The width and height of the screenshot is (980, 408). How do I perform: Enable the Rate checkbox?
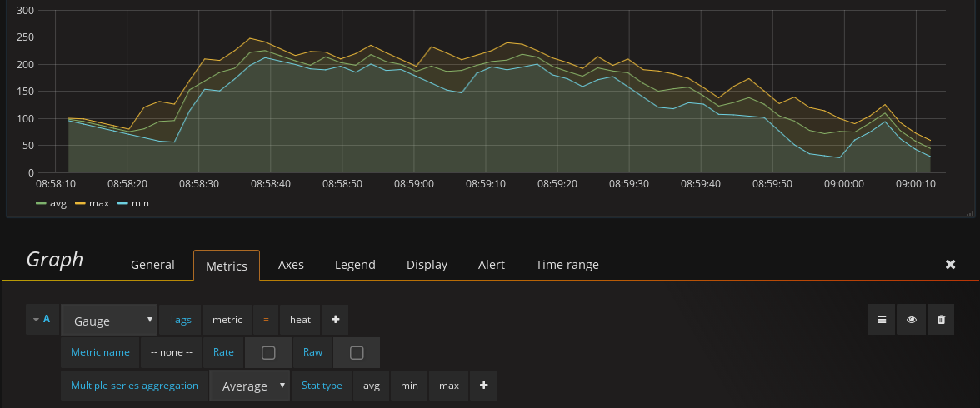[x=268, y=352]
